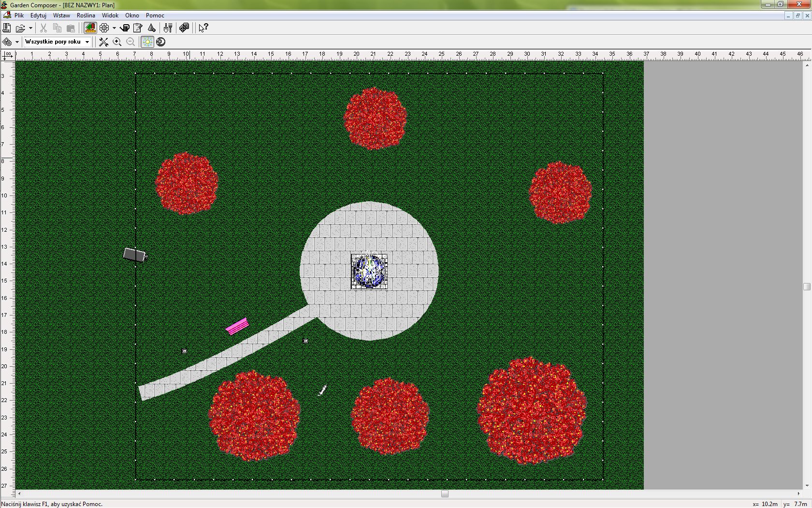This screenshot has width=812, height=508.
Task: Click the watering can icon
Action: coord(125,28)
